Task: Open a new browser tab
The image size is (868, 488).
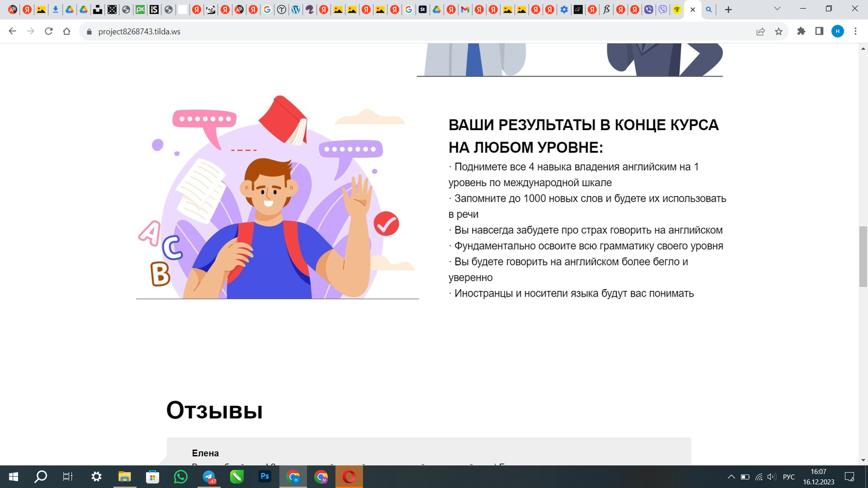Action: [x=729, y=9]
